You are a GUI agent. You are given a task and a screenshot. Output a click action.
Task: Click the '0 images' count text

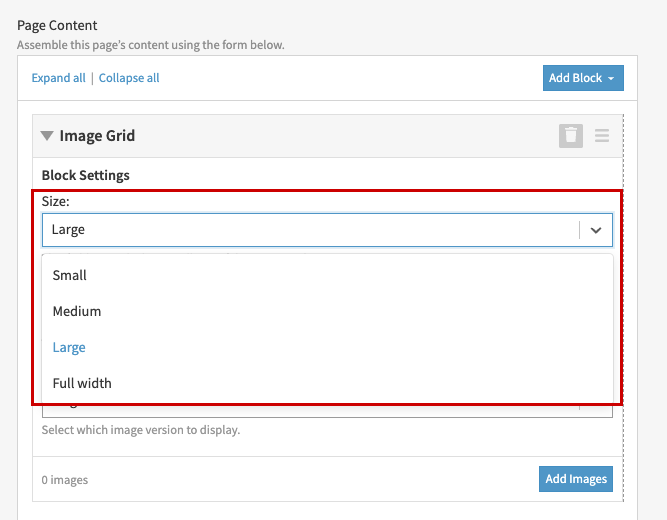(x=65, y=480)
